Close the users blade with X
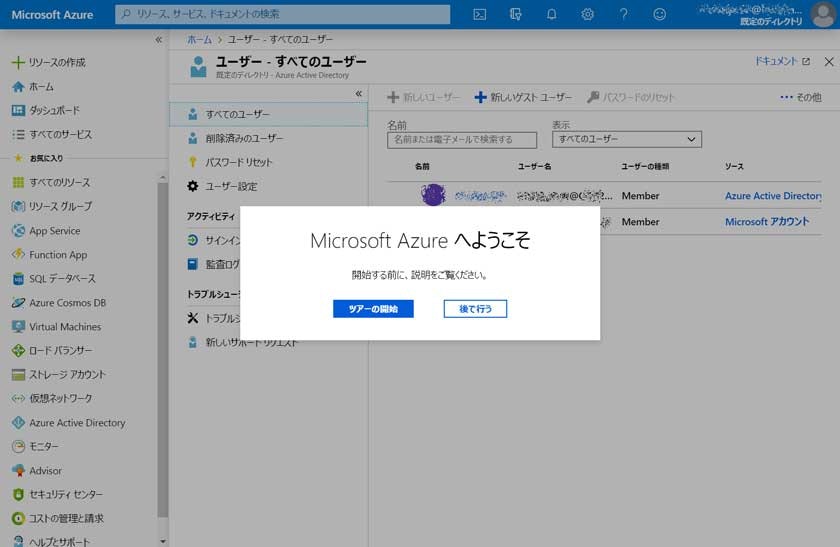Screen dimensions: 840x547 (829, 62)
